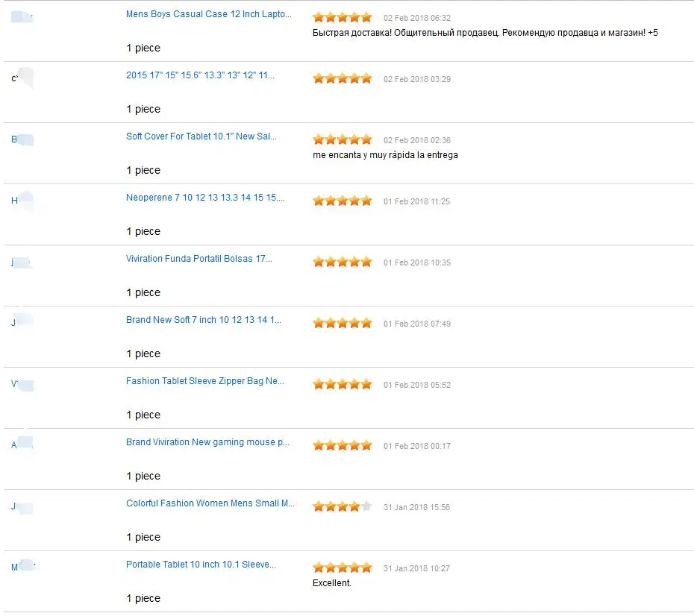Click the four-star rating dated 31 Jan 2018 15:56

tap(342, 507)
